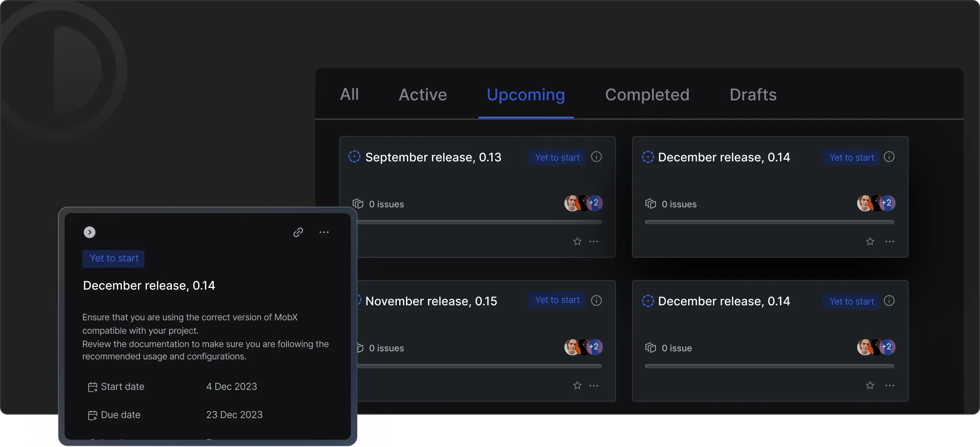980x447 pixels.
Task: Star the bottom-right December release card
Action: click(x=870, y=386)
